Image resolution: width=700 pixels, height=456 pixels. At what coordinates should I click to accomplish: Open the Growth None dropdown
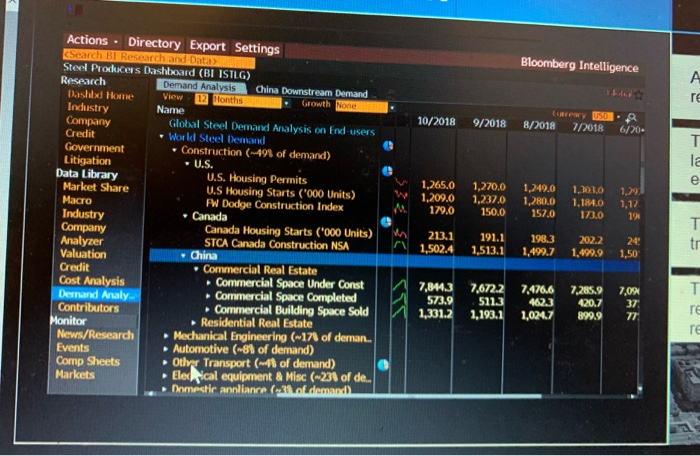point(365,106)
